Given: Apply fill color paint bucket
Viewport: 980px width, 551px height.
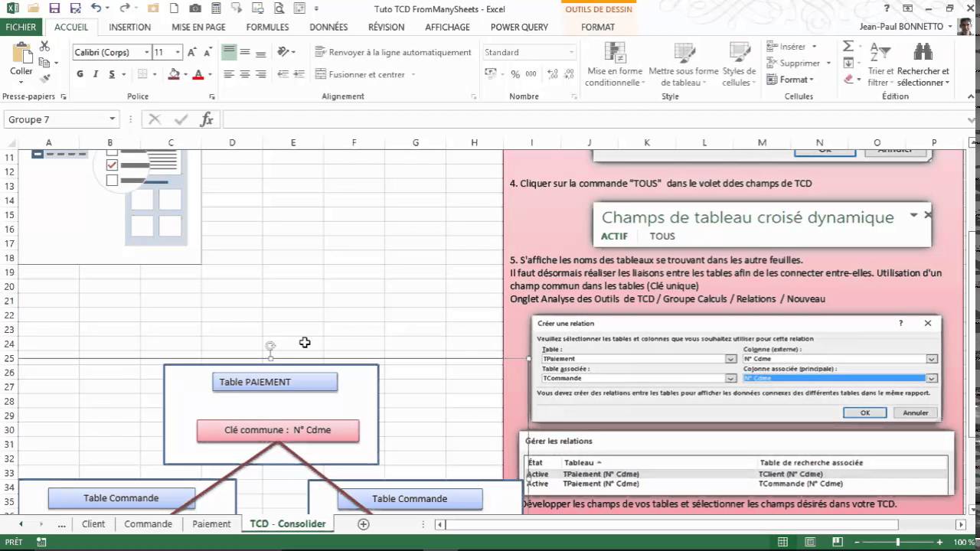Looking at the screenshot, I should click(x=174, y=74).
